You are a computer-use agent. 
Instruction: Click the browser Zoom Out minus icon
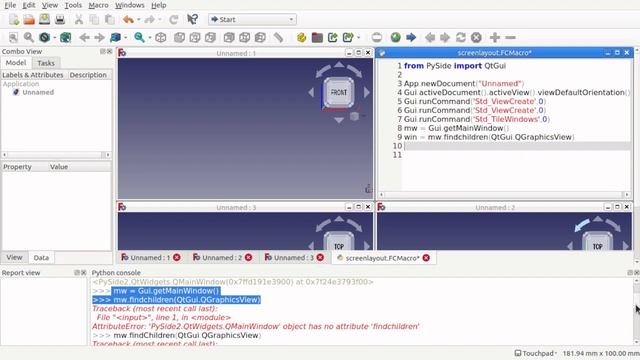pos(510,38)
